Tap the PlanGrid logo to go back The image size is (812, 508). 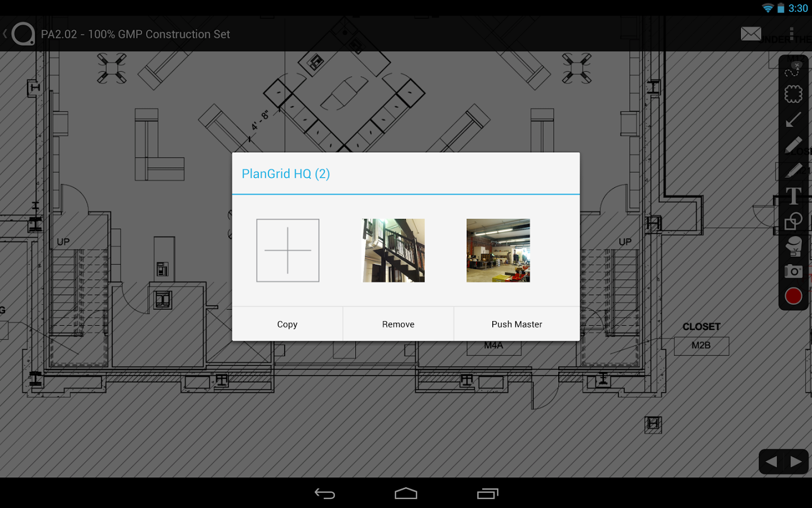click(23, 34)
